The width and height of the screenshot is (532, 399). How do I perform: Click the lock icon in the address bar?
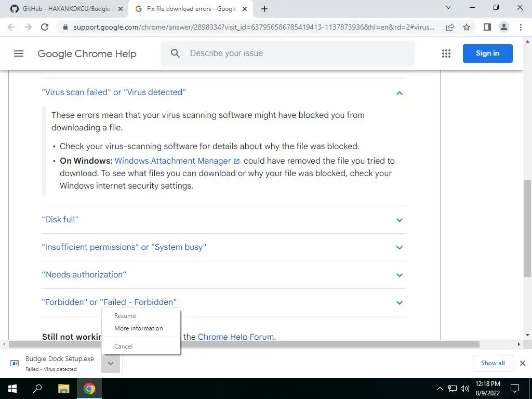(x=65, y=27)
